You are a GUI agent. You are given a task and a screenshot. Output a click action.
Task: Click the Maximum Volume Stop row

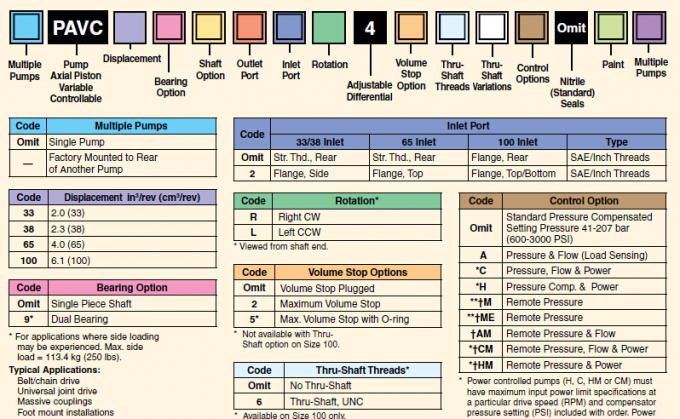click(337, 304)
